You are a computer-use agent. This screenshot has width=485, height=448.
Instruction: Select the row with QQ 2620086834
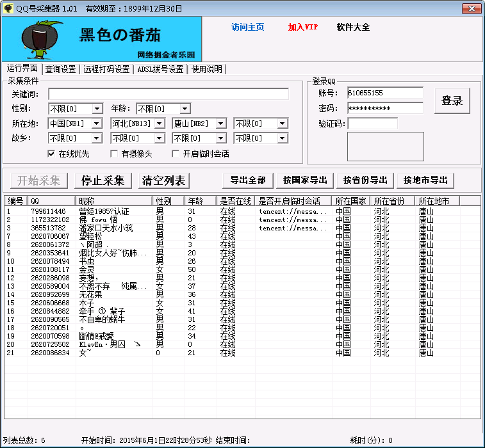tap(242, 353)
